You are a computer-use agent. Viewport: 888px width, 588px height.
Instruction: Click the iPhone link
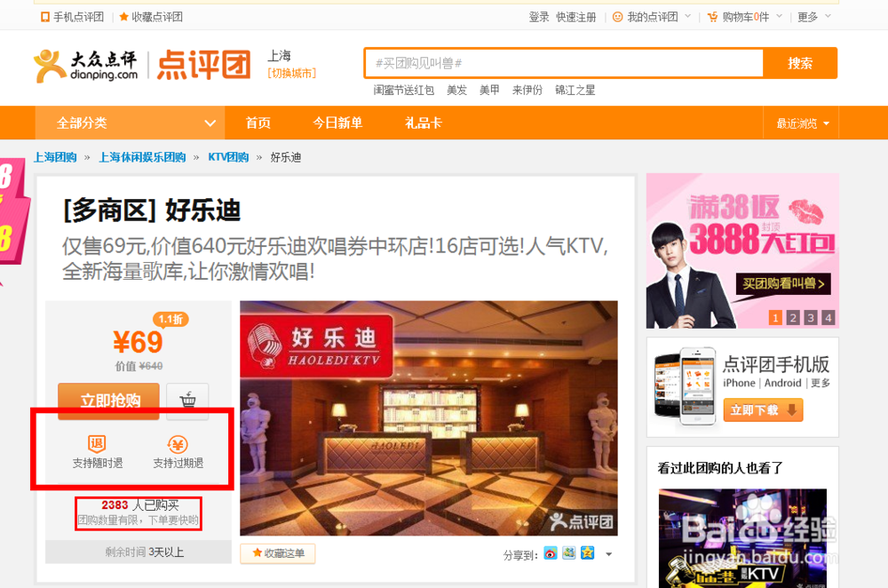click(739, 383)
